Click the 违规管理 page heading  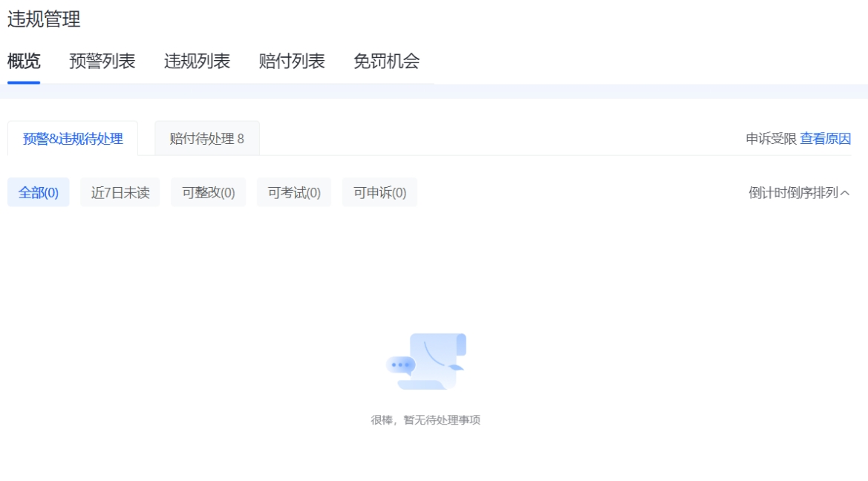pyautogui.click(x=44, y=19)
